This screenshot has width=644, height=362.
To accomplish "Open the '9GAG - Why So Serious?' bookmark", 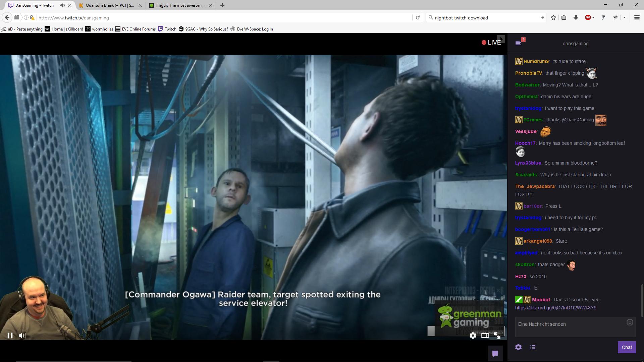I will (x=203, y=29).
